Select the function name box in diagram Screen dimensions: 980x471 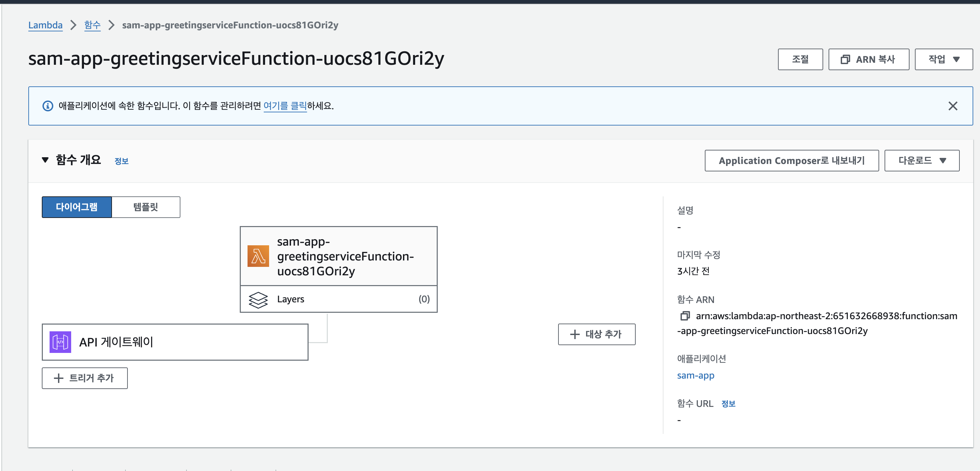click(x=338, y=256)
